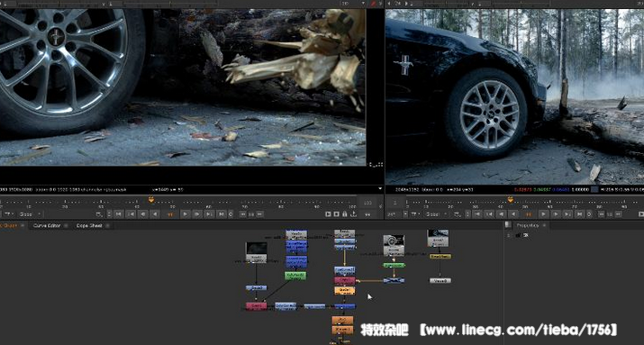The height and width of the screenshot is (345, 644).
Task: Expand left viewer status bar dropdown arrow
Action: pyautogui.click(x=380, y=189)
